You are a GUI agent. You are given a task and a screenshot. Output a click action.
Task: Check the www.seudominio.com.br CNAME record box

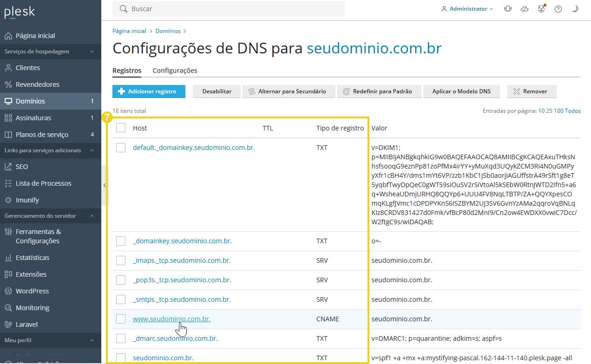pos(121,319)
